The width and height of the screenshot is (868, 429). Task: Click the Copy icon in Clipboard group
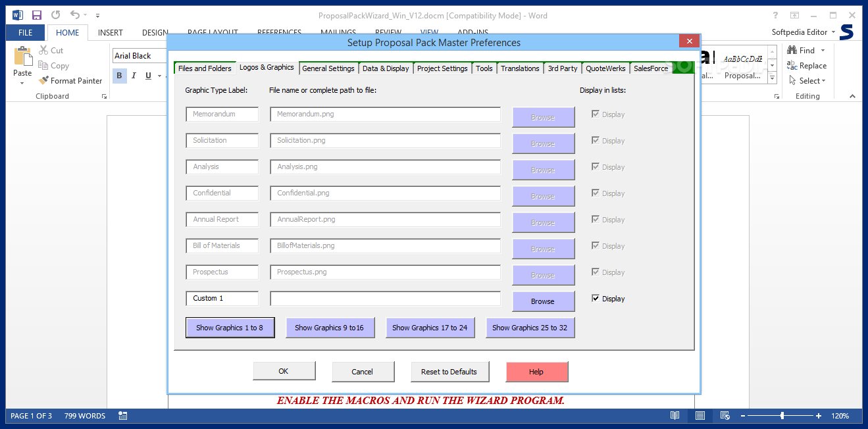click(43, 65)
